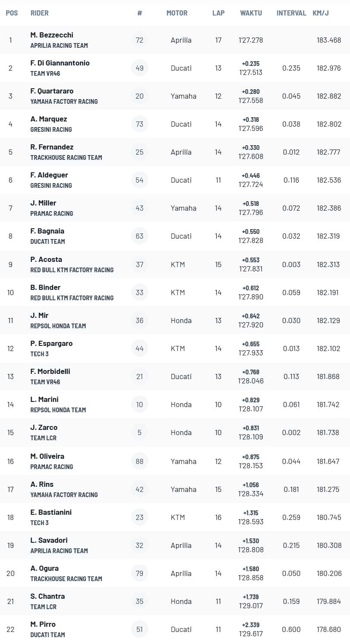Select the number 88 badge for Oliveira
The height and width of the screenshot is (644, 350).
pos(139,461)
